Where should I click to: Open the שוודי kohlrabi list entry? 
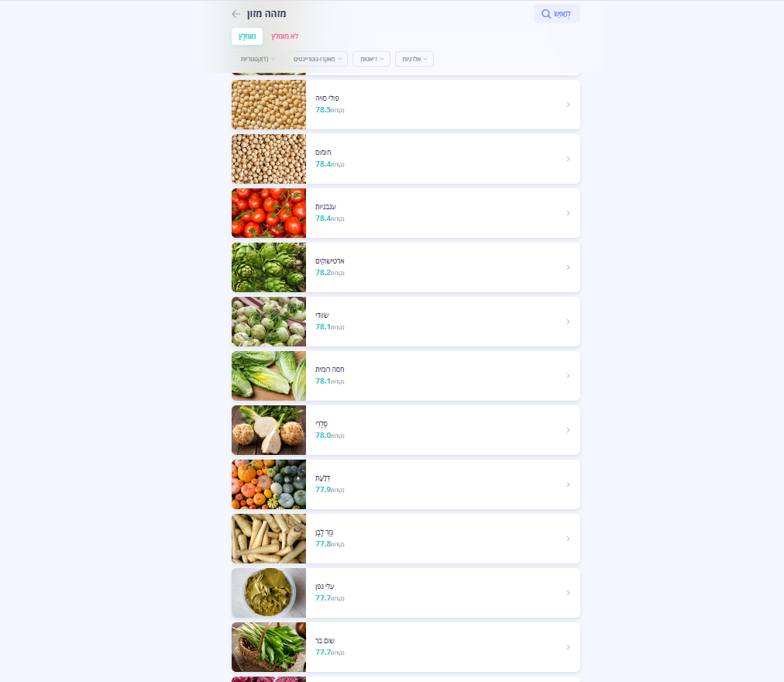(x=406, y=322)
